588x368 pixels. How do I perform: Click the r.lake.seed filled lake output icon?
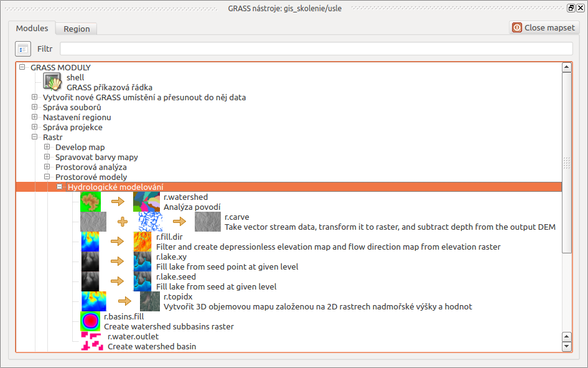click(x=142, y=281)
